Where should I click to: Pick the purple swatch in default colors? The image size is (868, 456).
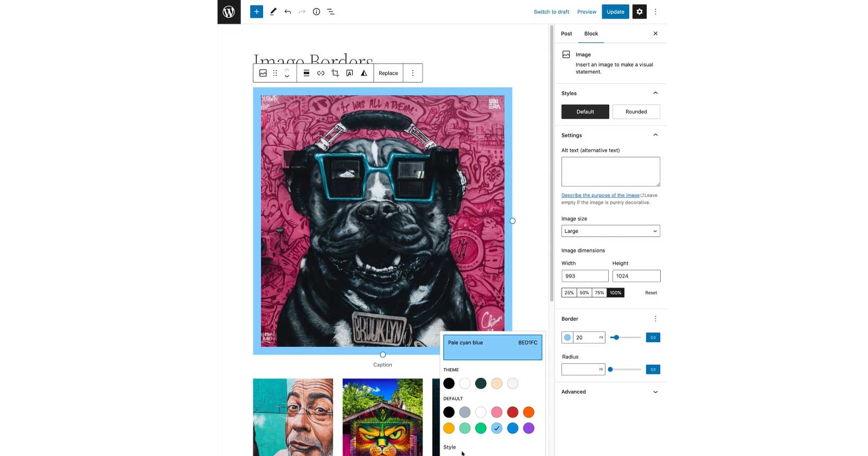528,428
